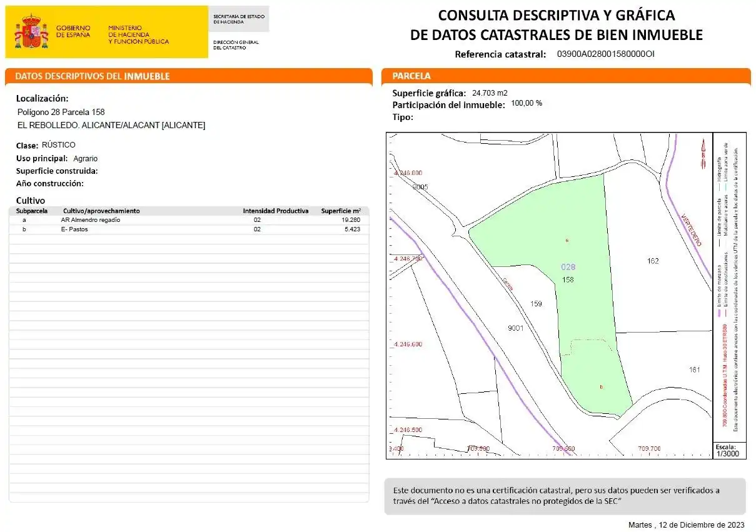Select surface value 19.280

coord(351,220)
